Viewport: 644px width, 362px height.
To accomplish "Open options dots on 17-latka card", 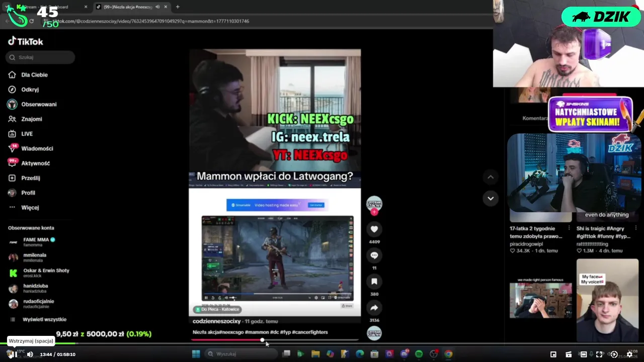I will coord(569,228).
